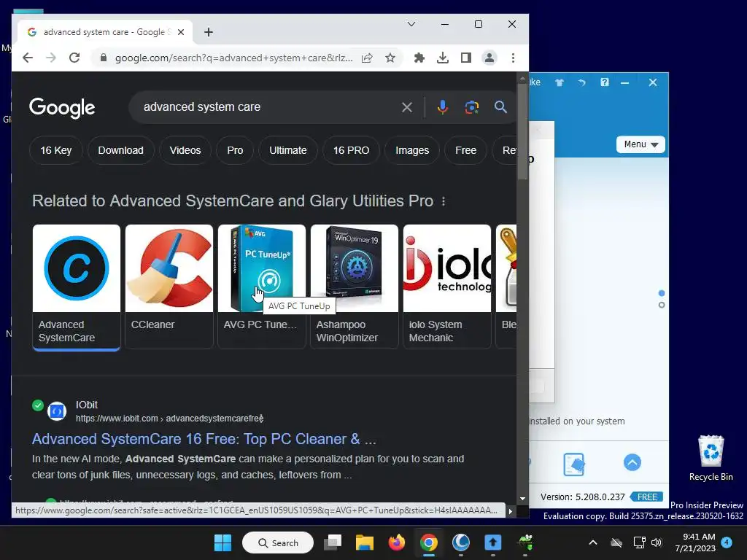Open Chrome downloads icon
This screenshot has width=747, height=560.
(x=443, y=58)
